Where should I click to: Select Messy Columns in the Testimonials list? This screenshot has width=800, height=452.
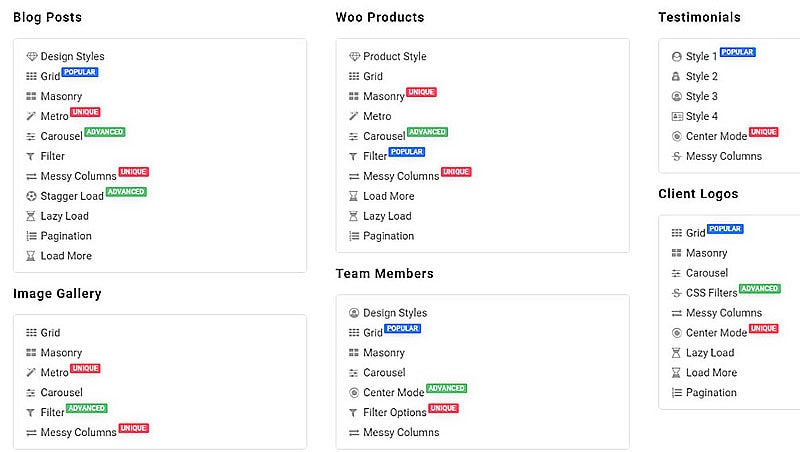click(x=723, y=157)
